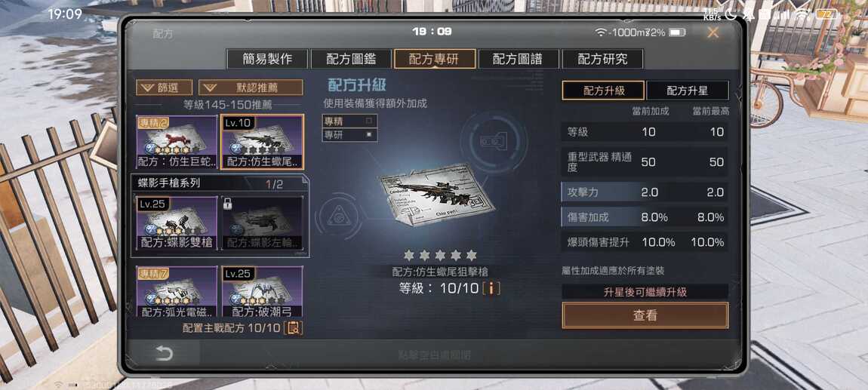Open the 默認推薦 sort dropdown
868x390 pixels.
pos(251,88)
